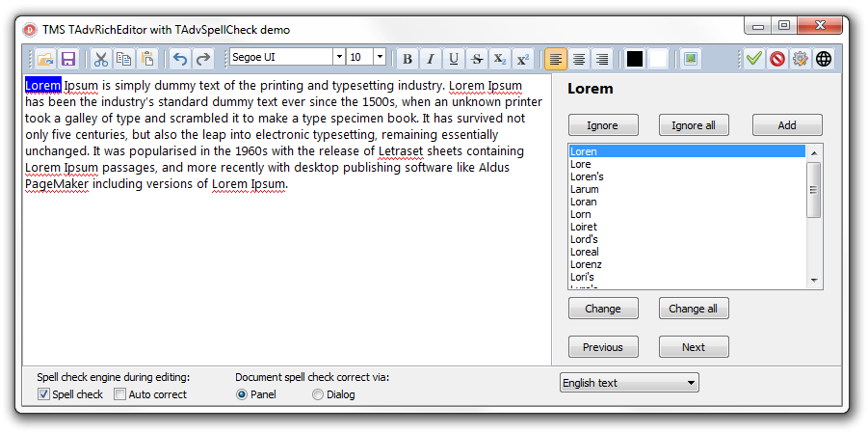The width and height of the screenshot is (868, 433).
Task: Enable the Auto correct checkbox
Action: (119, 394)
